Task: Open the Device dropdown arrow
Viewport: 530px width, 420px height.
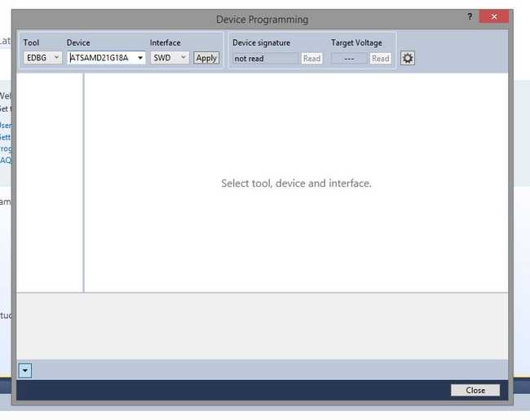Action: coord(140,58)
